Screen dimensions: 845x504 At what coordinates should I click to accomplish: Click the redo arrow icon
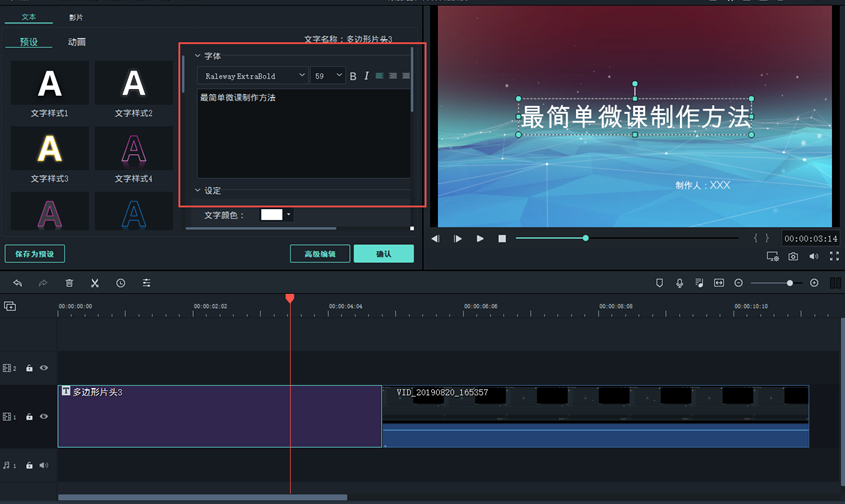[43, 283]
